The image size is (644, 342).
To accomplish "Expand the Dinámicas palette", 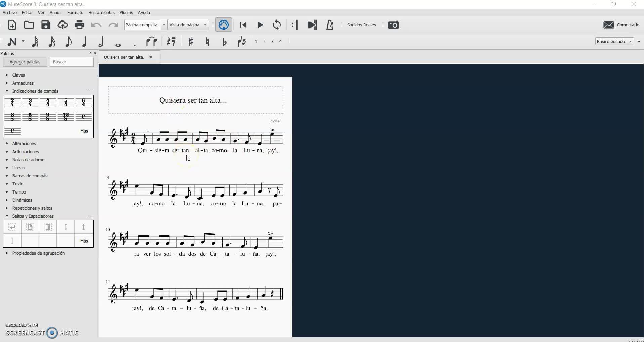I will [x=7, y=200].
